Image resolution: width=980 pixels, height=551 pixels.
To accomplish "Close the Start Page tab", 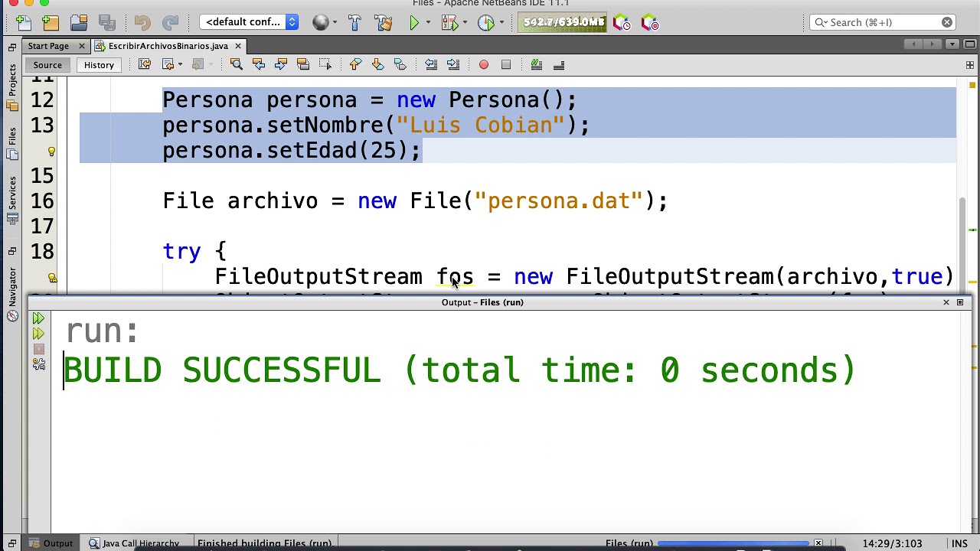I will point(81,46).
